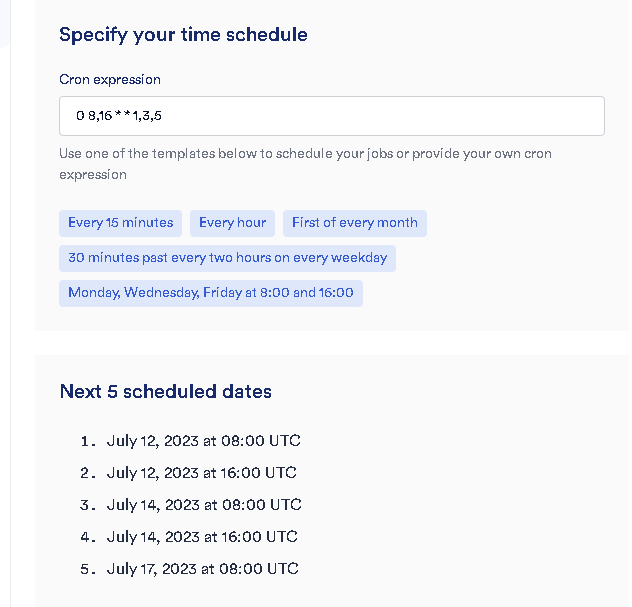This screenshot has height=607, width=632.
Task: Click the July 14, 2023 at 08:00 UTC entry
Action: [203, 505]
